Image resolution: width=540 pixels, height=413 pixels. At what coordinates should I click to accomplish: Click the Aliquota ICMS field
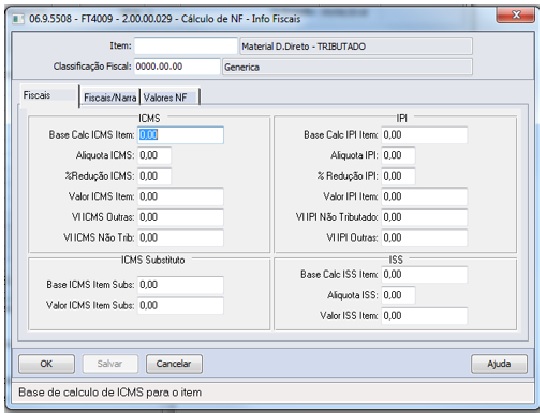155,156
